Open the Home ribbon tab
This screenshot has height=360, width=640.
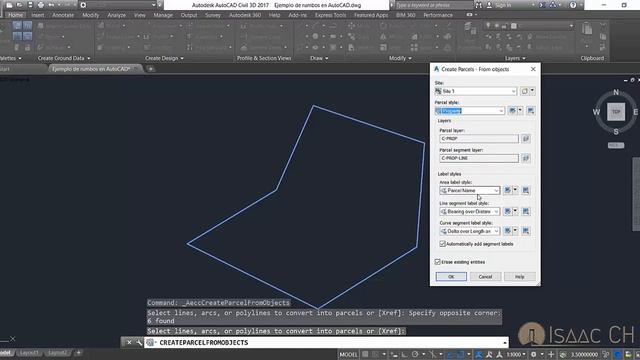[x=16, y=15]
